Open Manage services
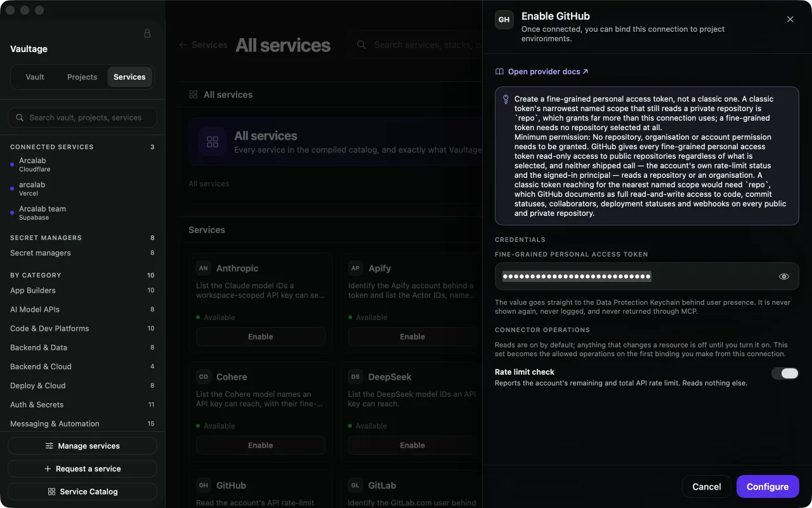The width and height of the screenshot is (812, 508). coord(82,446)
